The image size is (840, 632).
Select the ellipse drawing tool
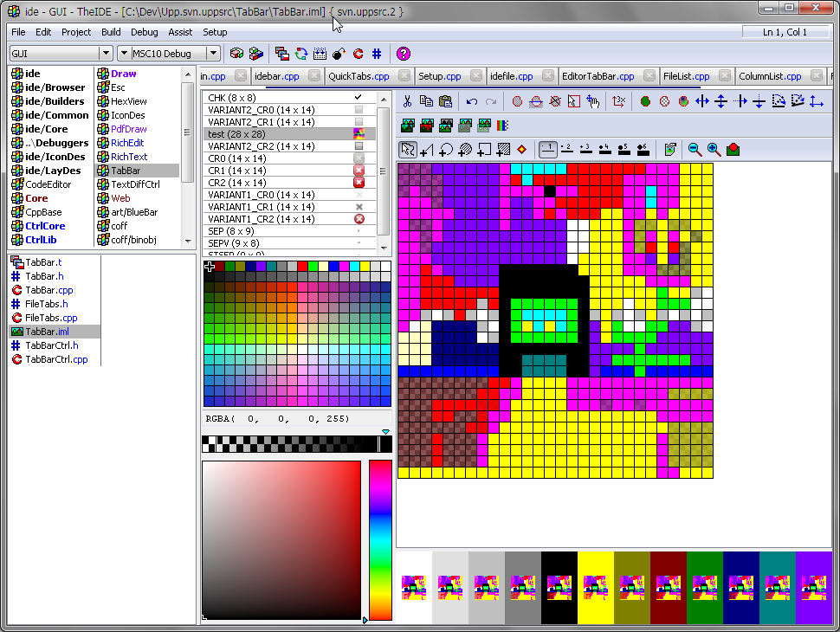(445, 149)
